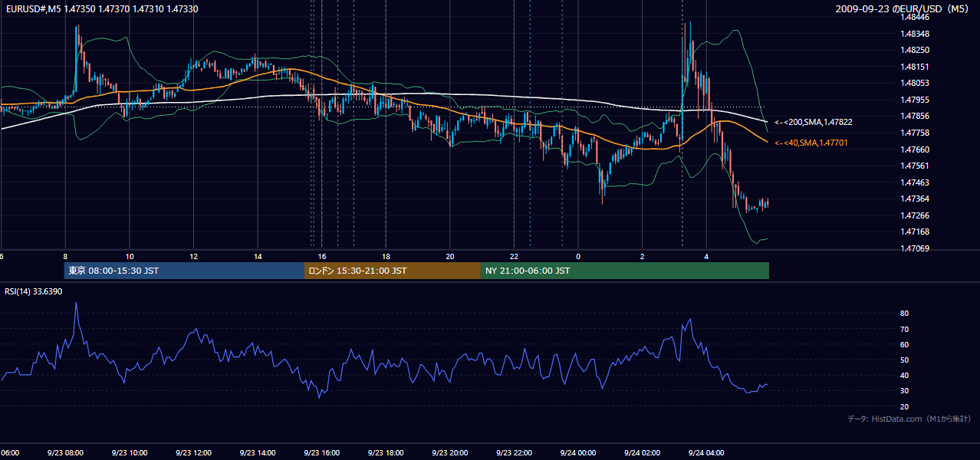Click the 9/23 12:00 bottom time label
Screen dimensions: 980x460
192,453
